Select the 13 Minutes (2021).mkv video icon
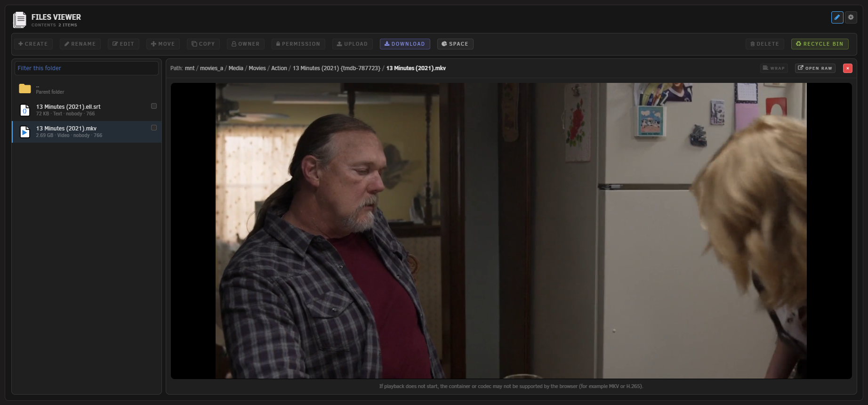Image resolution: width=868 pixels, height=405 pixels. [25, 132]
